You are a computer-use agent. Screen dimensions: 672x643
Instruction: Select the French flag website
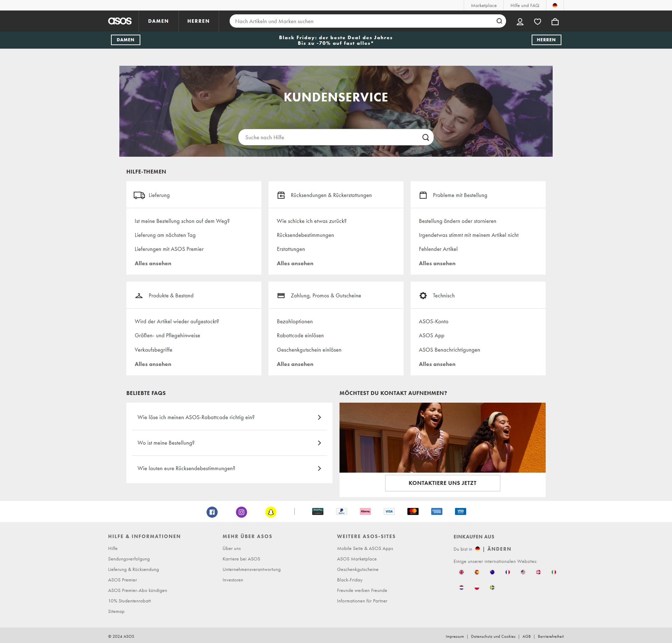[x=507, y=572]
